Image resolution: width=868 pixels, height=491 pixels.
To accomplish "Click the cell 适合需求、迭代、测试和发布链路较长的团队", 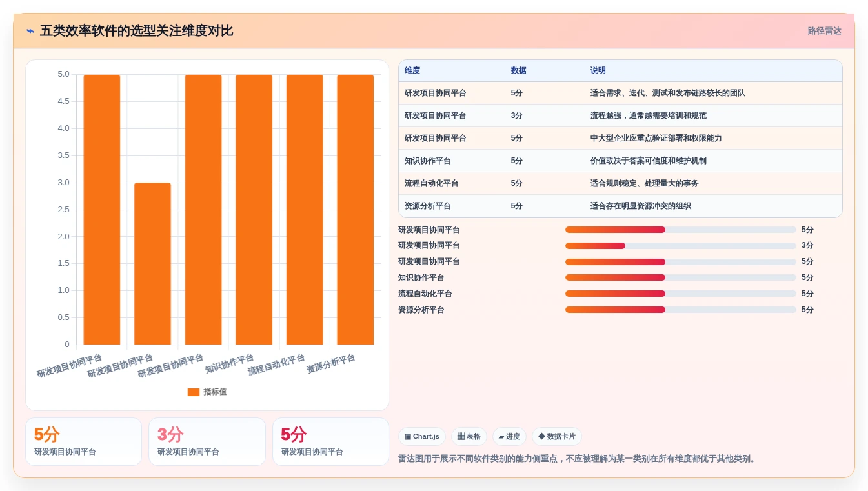I will (x=667, y=93).
